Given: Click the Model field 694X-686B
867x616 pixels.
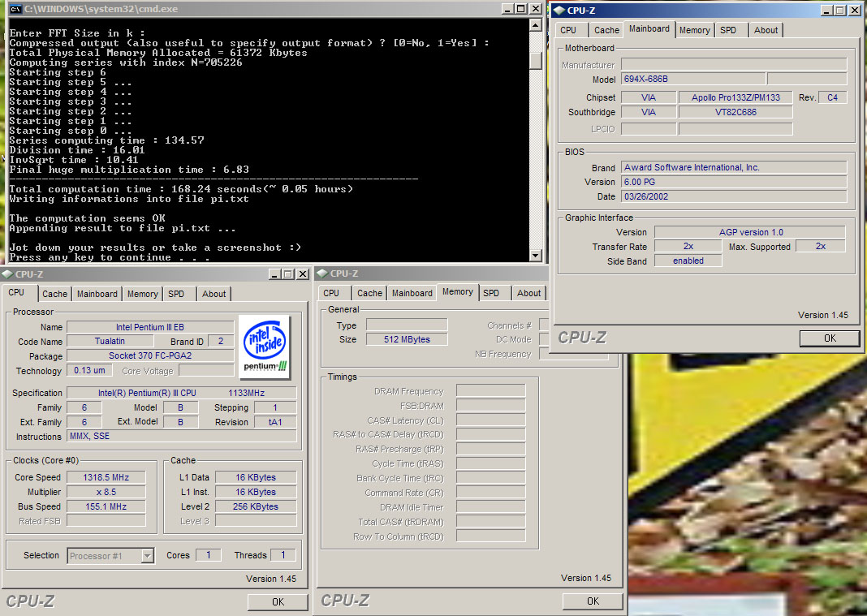Looking at the screenshot, I should coord(693,79).
